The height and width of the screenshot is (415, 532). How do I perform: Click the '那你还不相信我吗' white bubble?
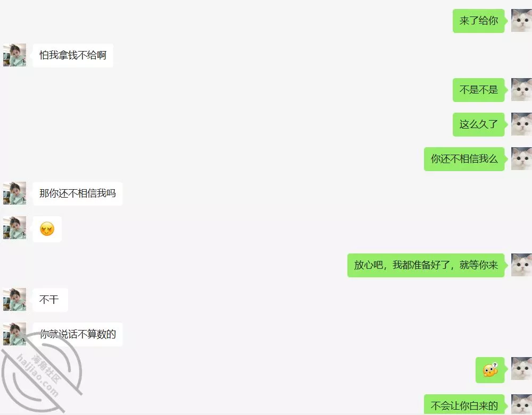tap(77, 193)
